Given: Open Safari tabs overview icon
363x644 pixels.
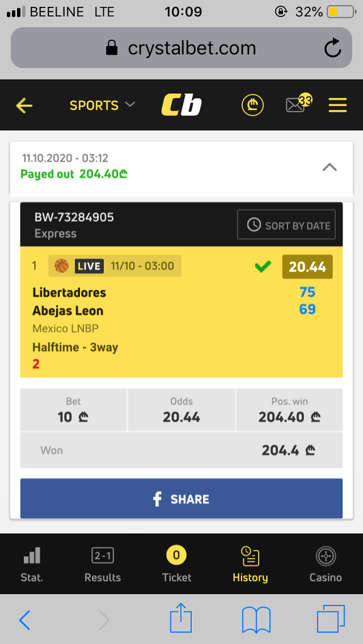Looking at the screenshot, I should coord(330,619).
